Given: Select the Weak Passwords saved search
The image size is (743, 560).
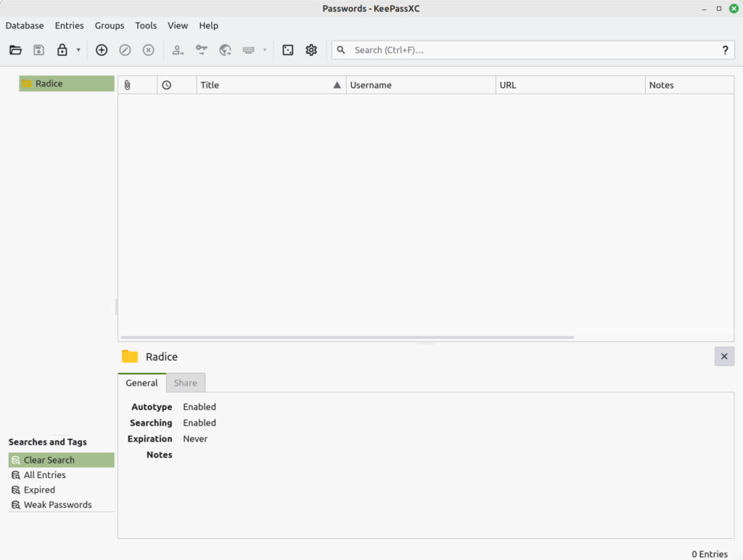Looking at the screenshot, I should (61, 505).
